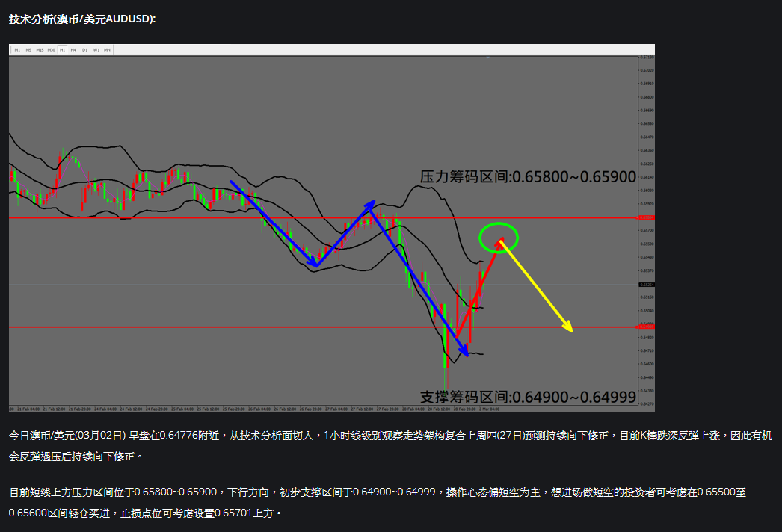The width and height of the screenshot is (782, 532).
Task: Click paragraph starting 目前短线上方压力区间
Action: tap(378, 503)
